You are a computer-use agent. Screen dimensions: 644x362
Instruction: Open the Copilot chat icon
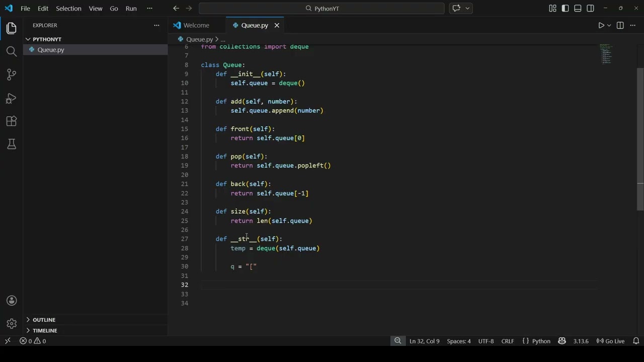(456, 8)
